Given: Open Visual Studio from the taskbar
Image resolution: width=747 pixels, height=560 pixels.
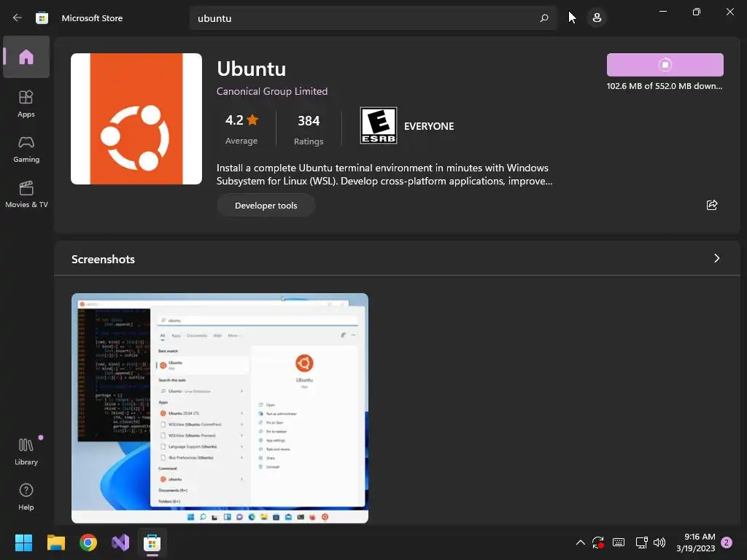Looking at the screenshot, I should coord(120,542).
